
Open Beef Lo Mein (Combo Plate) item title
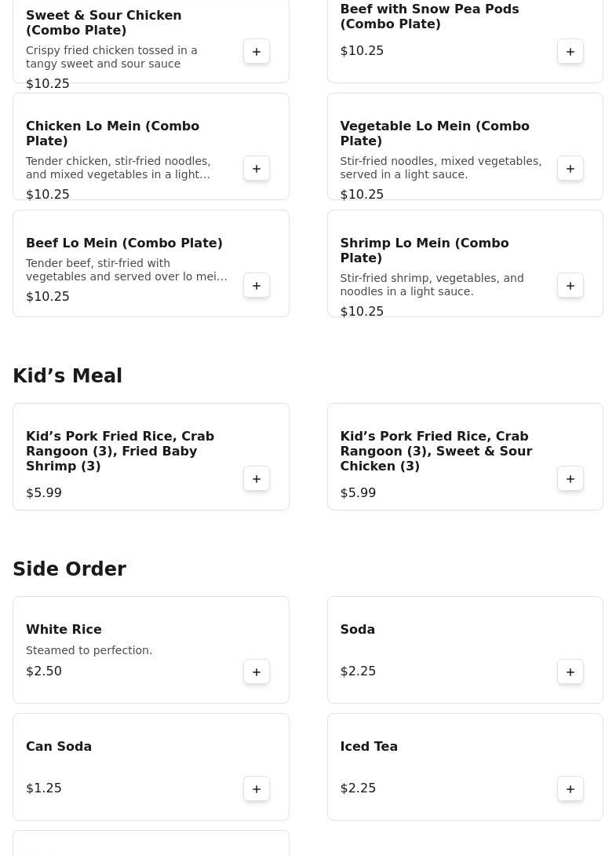(x=124, y=243)
